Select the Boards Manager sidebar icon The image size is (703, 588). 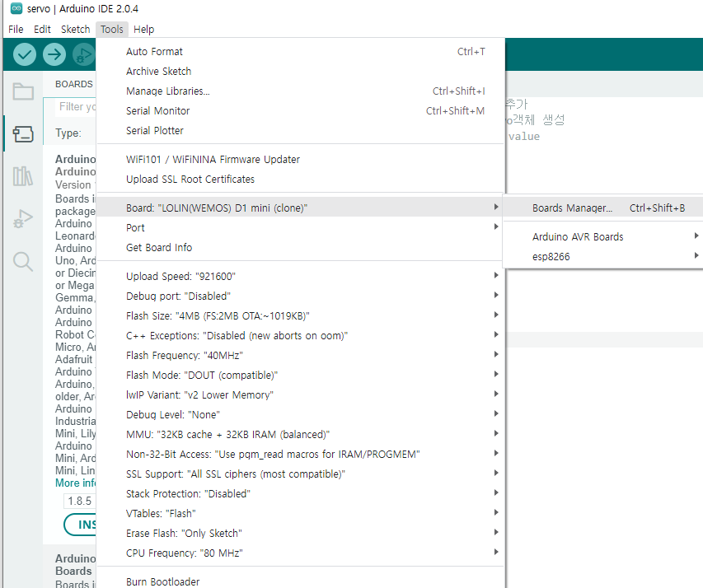(x=23, y=133)
